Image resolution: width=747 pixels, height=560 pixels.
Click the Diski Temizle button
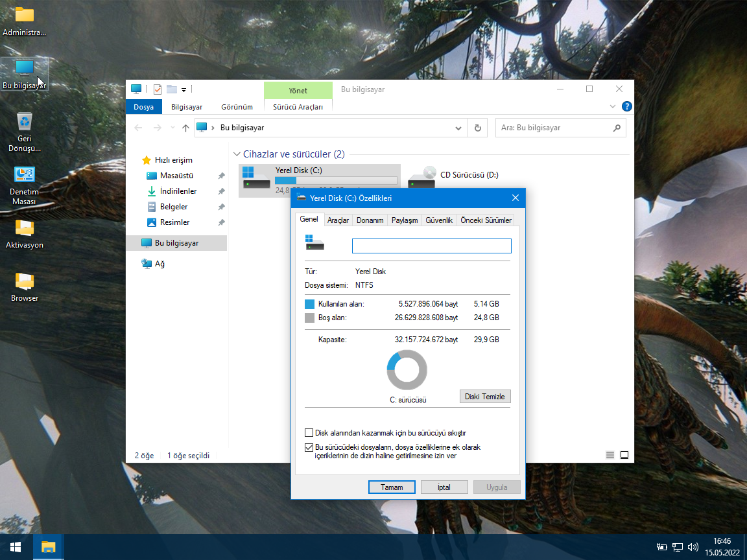pyautogui.click(x=484, y=397)
